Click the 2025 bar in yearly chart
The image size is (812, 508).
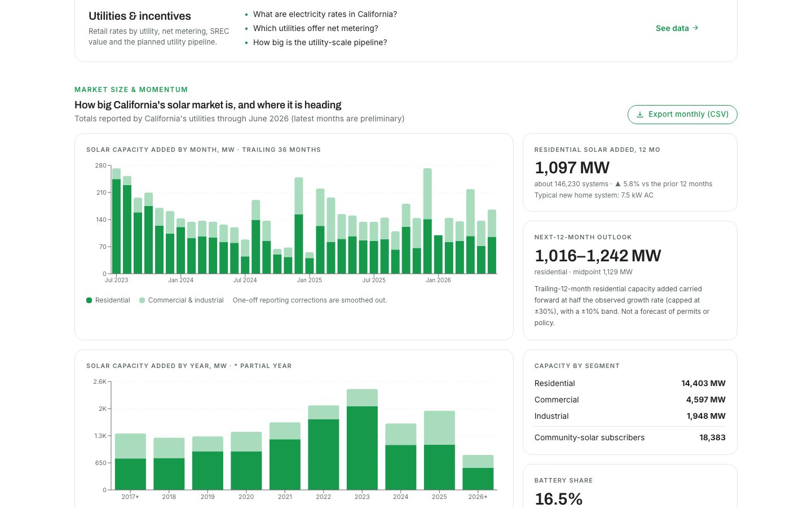tap(439, 450)
